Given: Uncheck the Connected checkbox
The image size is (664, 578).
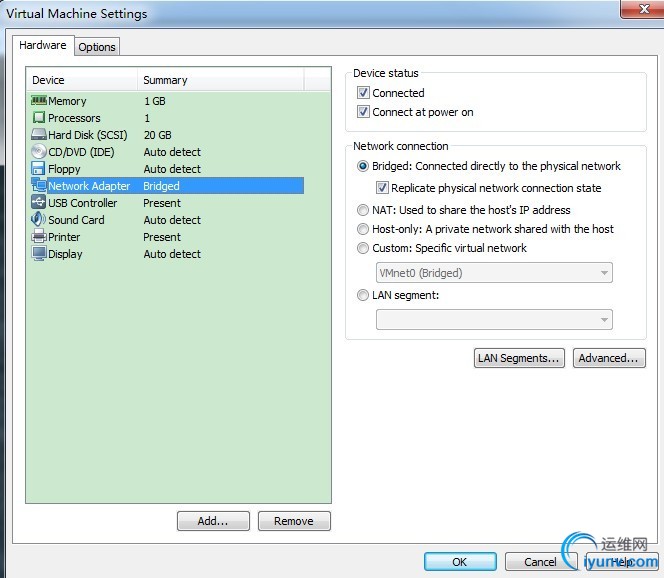Looking at the screenshot, I should point(363,92).
